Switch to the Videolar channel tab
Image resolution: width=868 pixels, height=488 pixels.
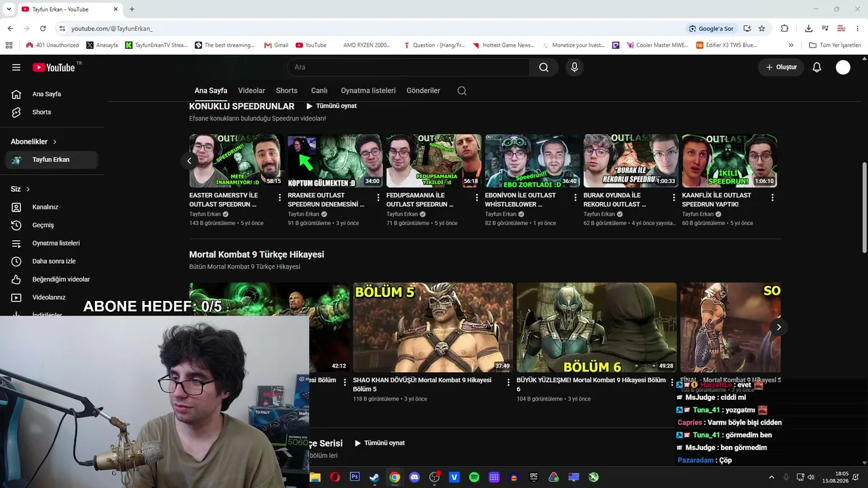pyautogui.click(x=252, y=91)
